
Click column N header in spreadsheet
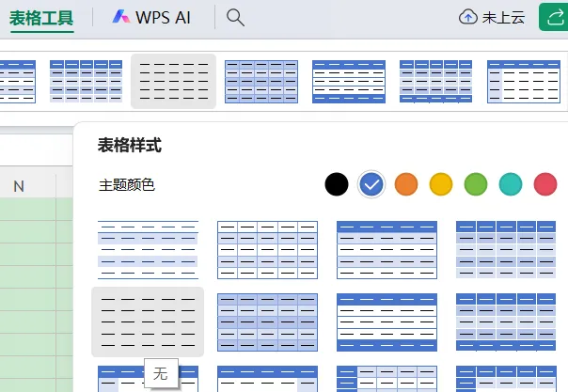pos(19,186)
